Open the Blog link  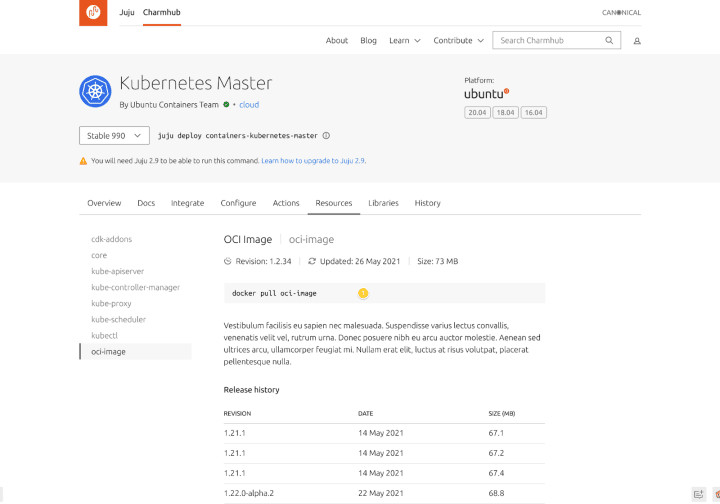(x=368, y=40)
